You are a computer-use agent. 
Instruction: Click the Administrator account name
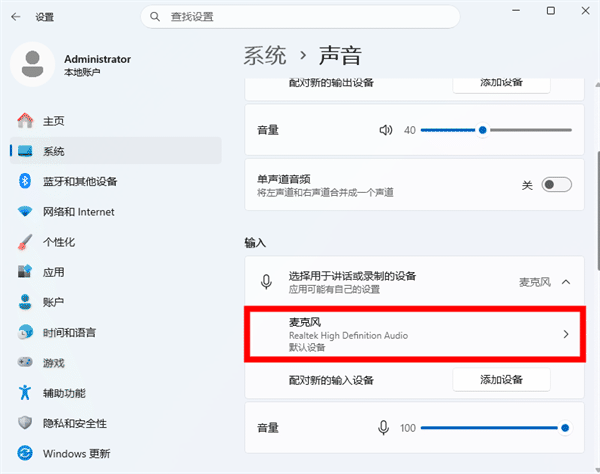98,59
